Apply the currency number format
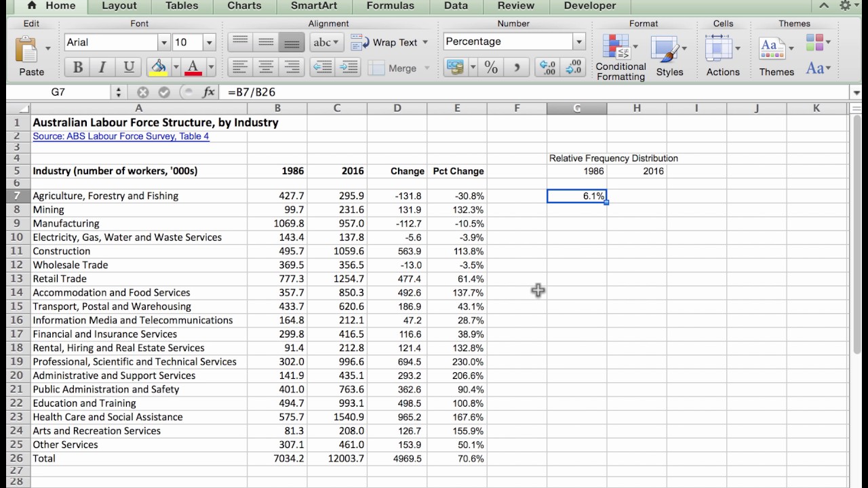The image size is (868, 488). pyautogui.click(x=455, y=67)
